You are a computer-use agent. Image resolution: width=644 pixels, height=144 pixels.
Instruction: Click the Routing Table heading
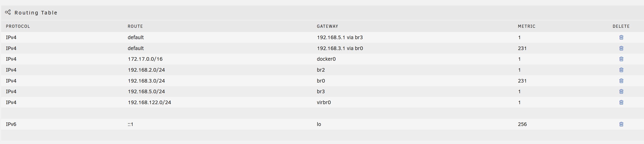click(36, 13)
